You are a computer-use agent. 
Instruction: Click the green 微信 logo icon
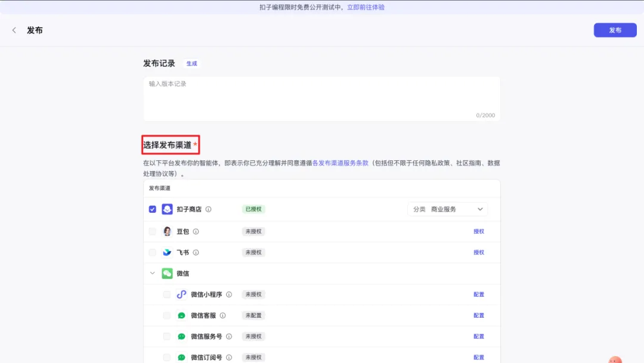tap(167, 273)
